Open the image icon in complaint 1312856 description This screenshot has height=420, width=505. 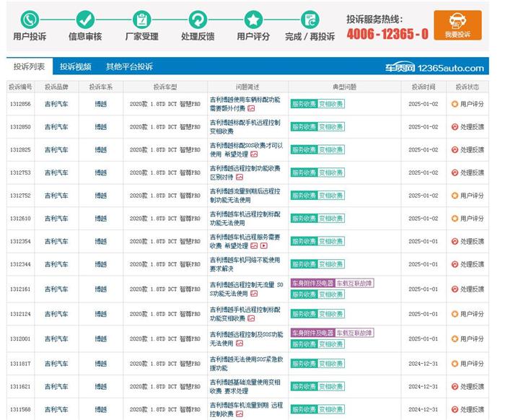point(251,108)
